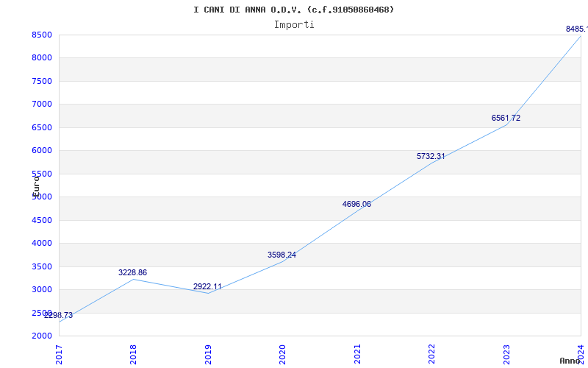588x368 pixels.
Task: Select data label 3598.24
Action: point(282,255)
